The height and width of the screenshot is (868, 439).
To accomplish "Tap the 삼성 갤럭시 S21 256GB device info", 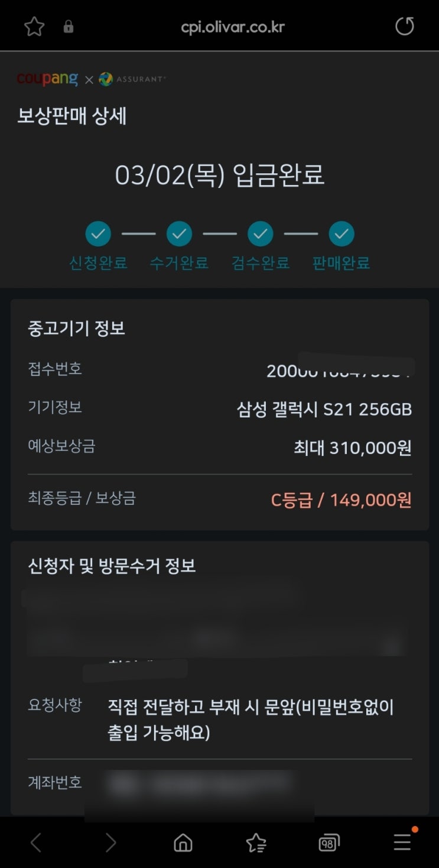I will pyautogui.click(x=324, y=409).
